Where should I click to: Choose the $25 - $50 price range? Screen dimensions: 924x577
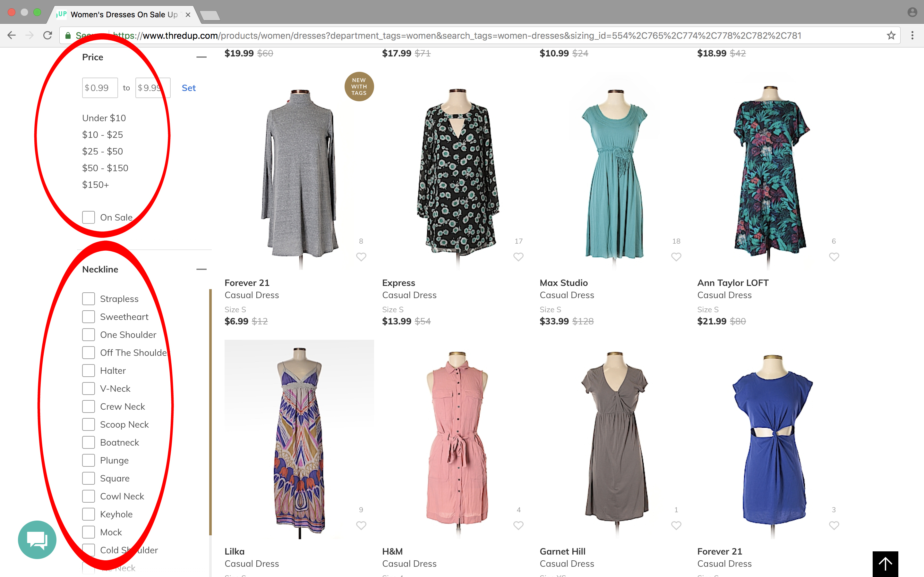102,152
